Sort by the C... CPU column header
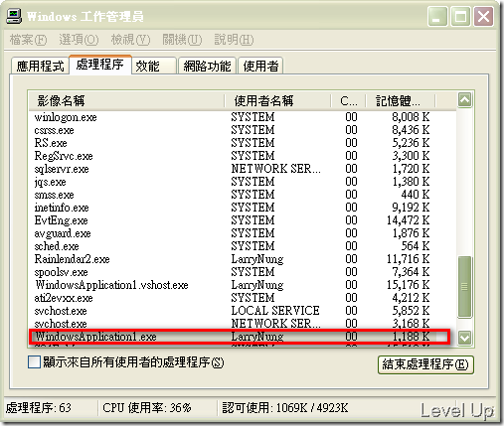Viewport: 504px width, 426px height. 349,100
